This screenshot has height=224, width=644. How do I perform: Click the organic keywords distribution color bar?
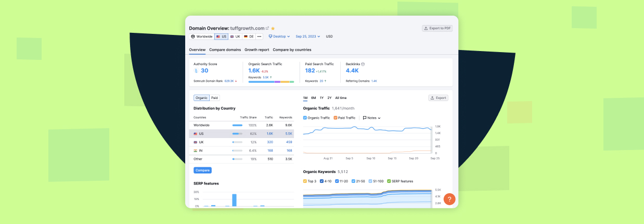pyautogui.click(x=271, y=82)
